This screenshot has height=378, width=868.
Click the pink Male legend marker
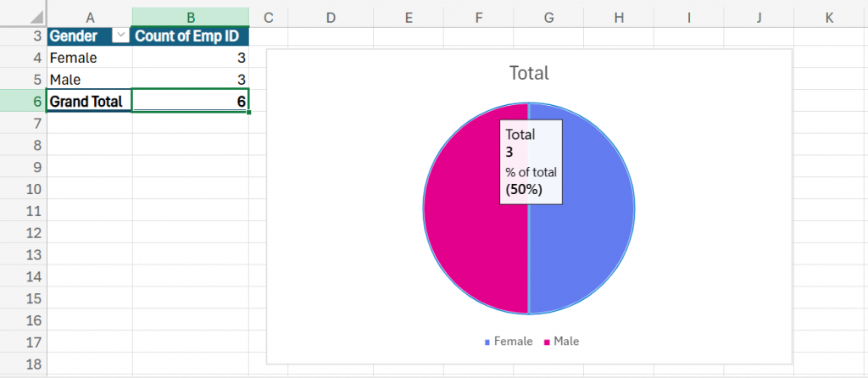pyautogui.click(x=548, y=342)
